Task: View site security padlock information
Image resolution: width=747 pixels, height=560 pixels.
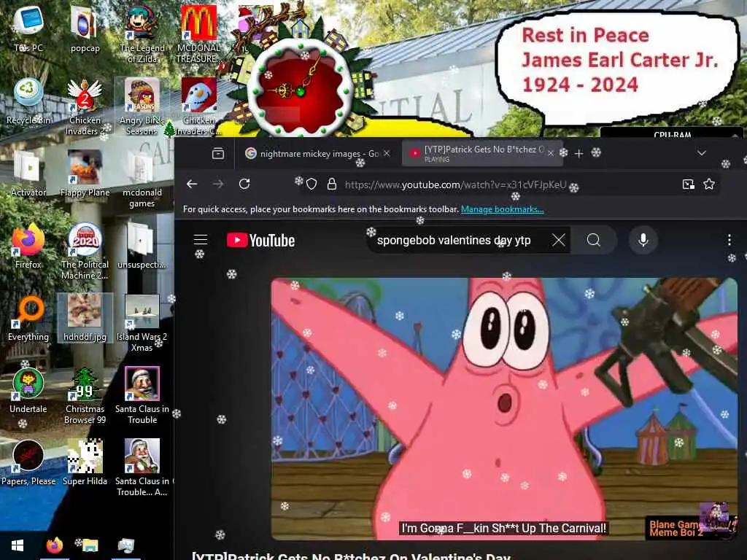Action: (332, 184)
